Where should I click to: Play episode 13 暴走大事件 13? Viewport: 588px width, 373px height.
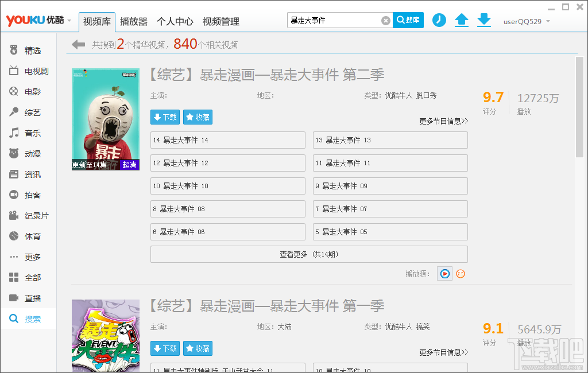[x=390, y=140]
